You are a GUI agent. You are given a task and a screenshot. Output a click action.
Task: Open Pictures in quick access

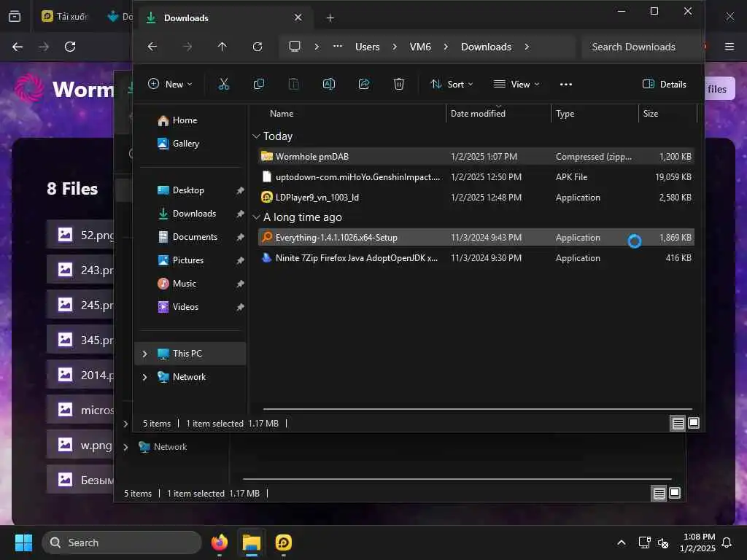187,260
